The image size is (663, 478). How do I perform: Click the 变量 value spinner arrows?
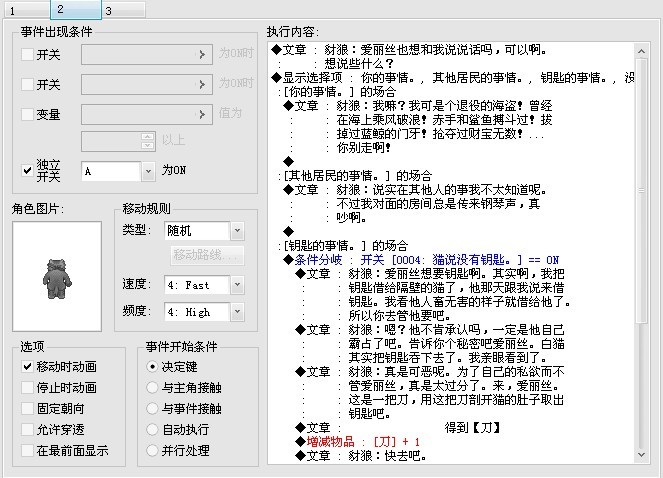point(148,141)
